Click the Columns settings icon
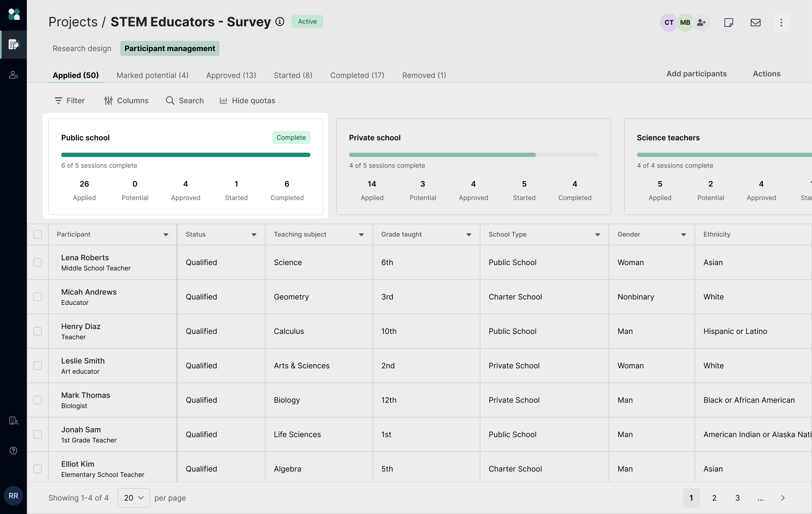 tap(108, 101)
